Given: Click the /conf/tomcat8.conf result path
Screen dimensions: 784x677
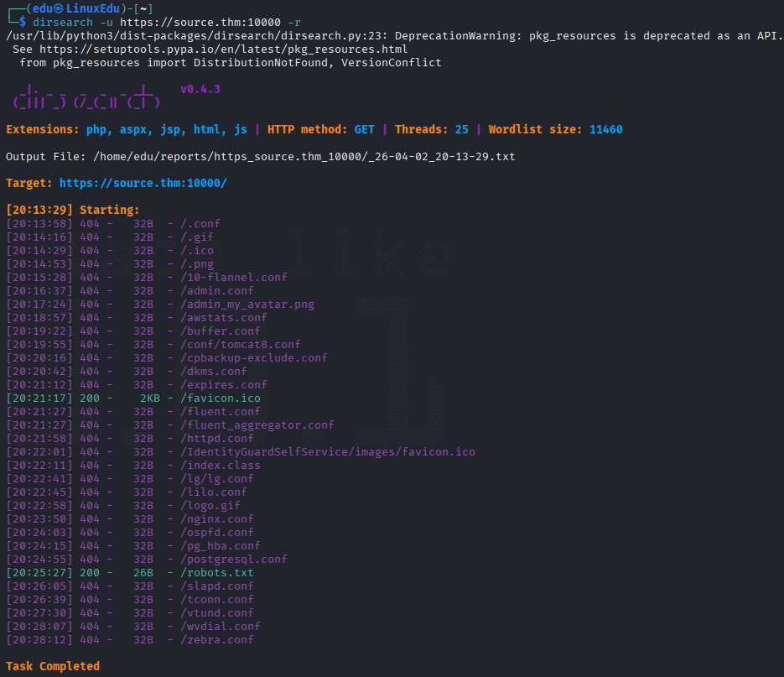Looking at the screenshot, I should (x=241, y=344).
